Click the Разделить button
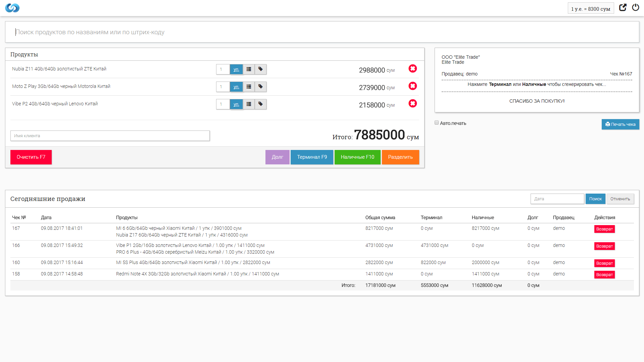Image resolution: width=644 pixels, height=362 pixels. pyautogui.click(x=400, y=157)
